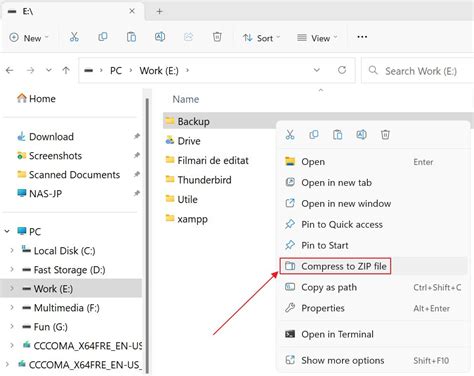Open the Sort dropdown menu
Viewport: 474px width, 376px height.
coord(261,38)
